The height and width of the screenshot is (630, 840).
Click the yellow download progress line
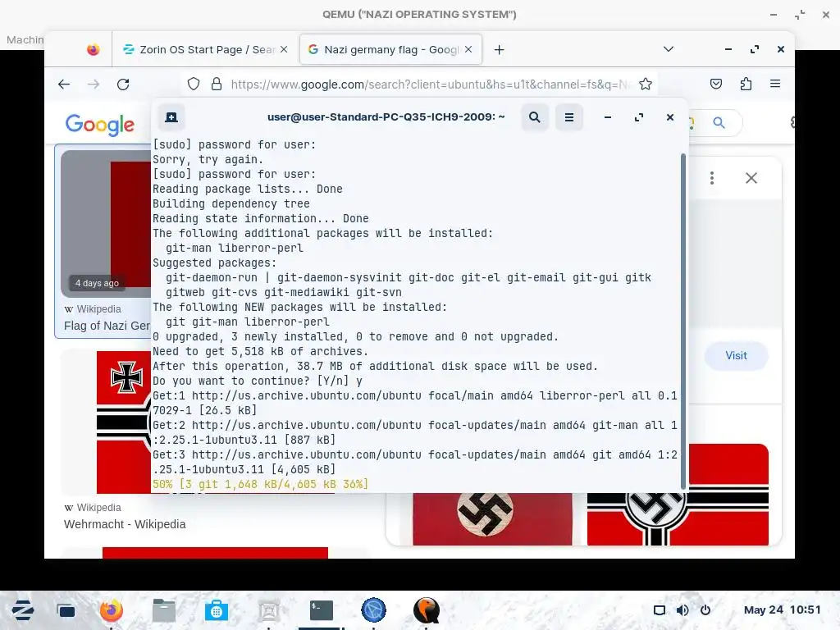(260, 484)
